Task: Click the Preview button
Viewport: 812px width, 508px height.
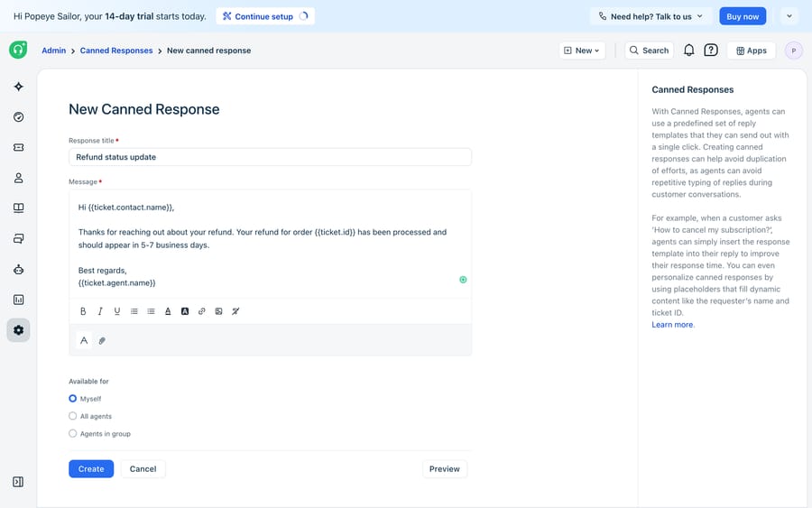Action: pos(444,468)
